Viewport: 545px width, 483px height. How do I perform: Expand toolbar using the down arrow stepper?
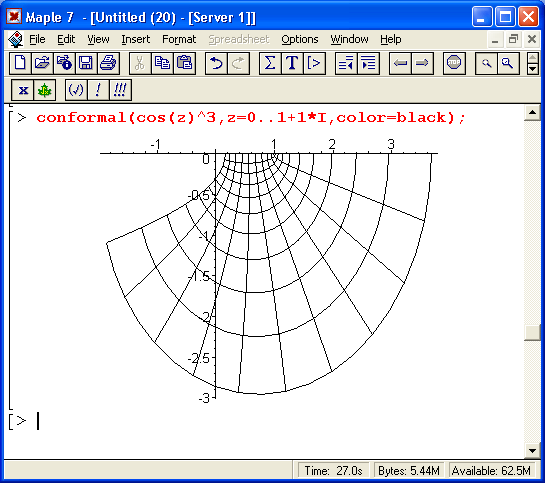532,69
